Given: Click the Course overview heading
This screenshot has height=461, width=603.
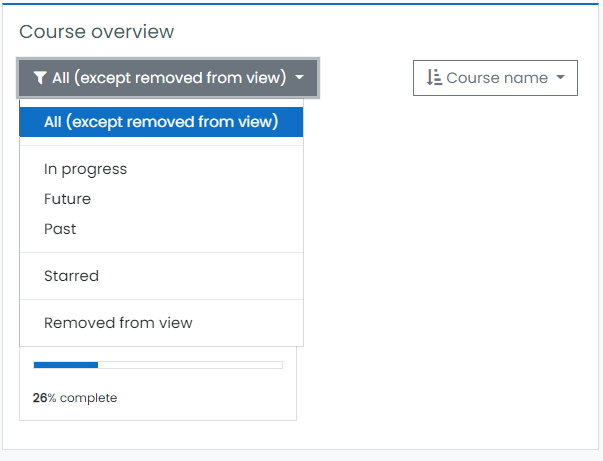Looking at the screenshot, I should click(97, 32).
